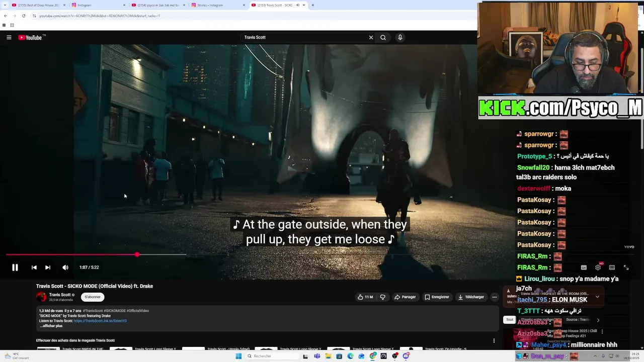Switch to theater mode
Viewport: 644px width, 362px height.
pyautogui.click(x=612, y=267)
